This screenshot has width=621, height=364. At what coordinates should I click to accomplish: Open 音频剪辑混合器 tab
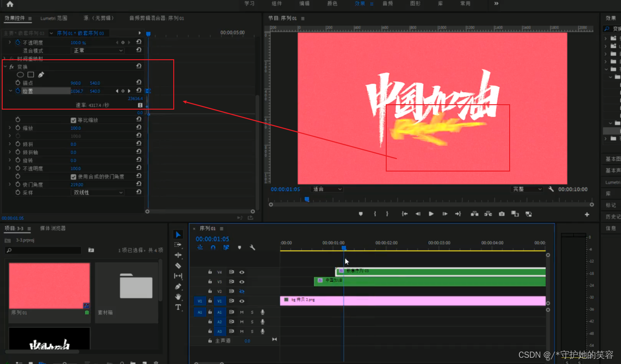pos(156,18)
